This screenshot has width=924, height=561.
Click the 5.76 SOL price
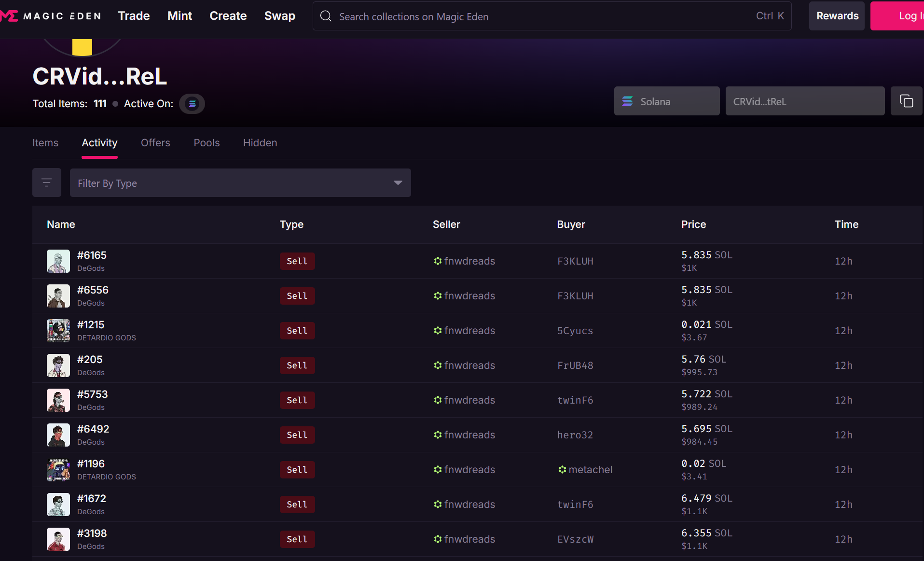click(x=703, y=359)
